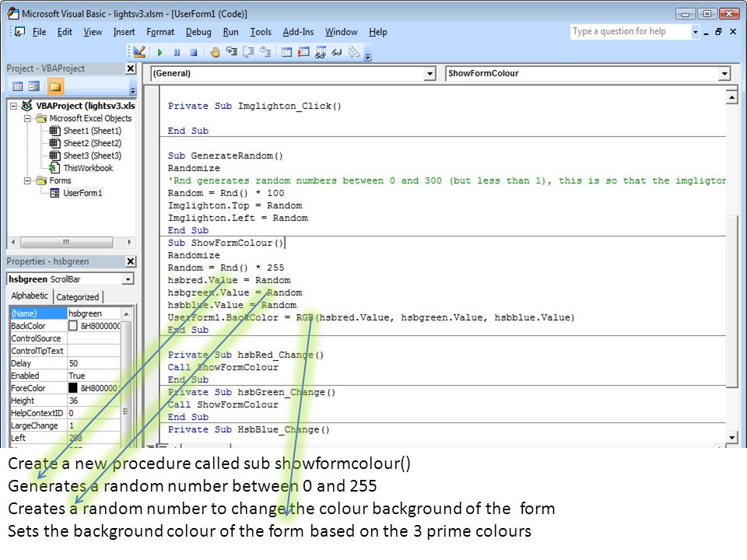Open the Add-Ins menu

click(x=298, y=32)
